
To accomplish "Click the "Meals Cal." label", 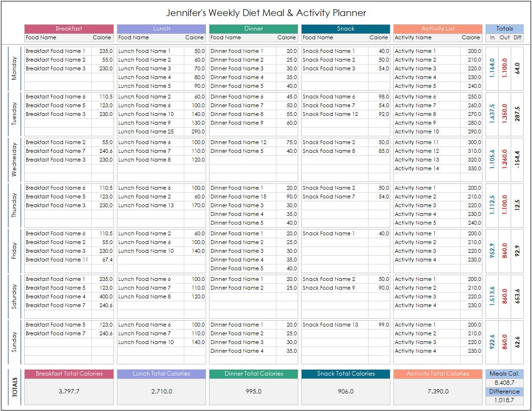I will [x=504, y=374].
